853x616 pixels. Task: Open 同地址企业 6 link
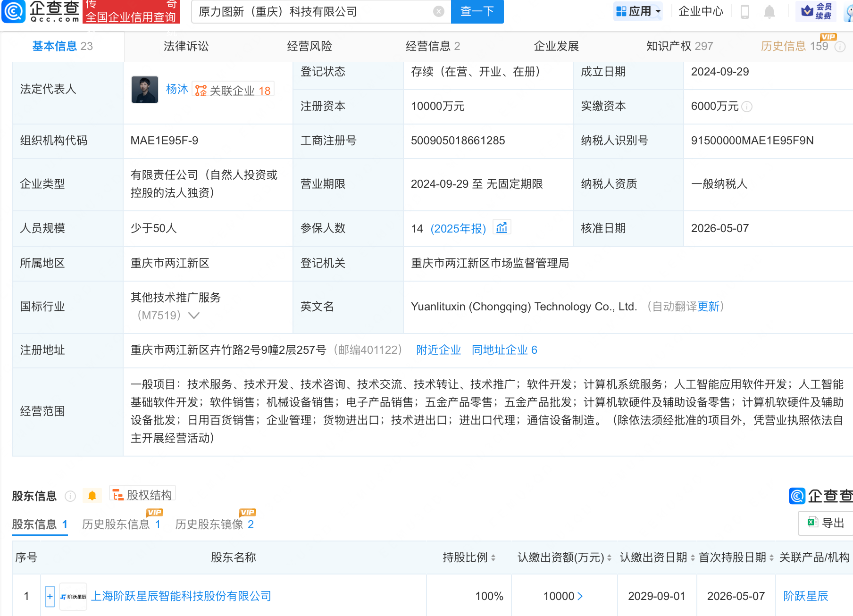click(504, 350)
